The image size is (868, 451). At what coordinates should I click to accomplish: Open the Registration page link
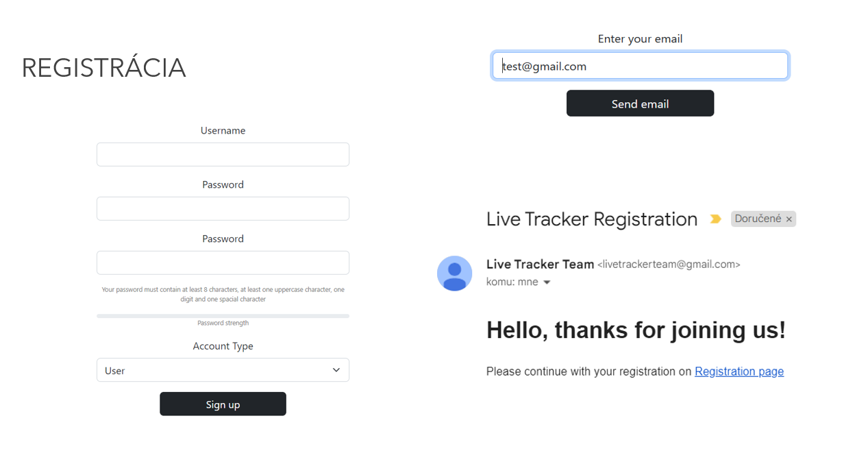739,371
